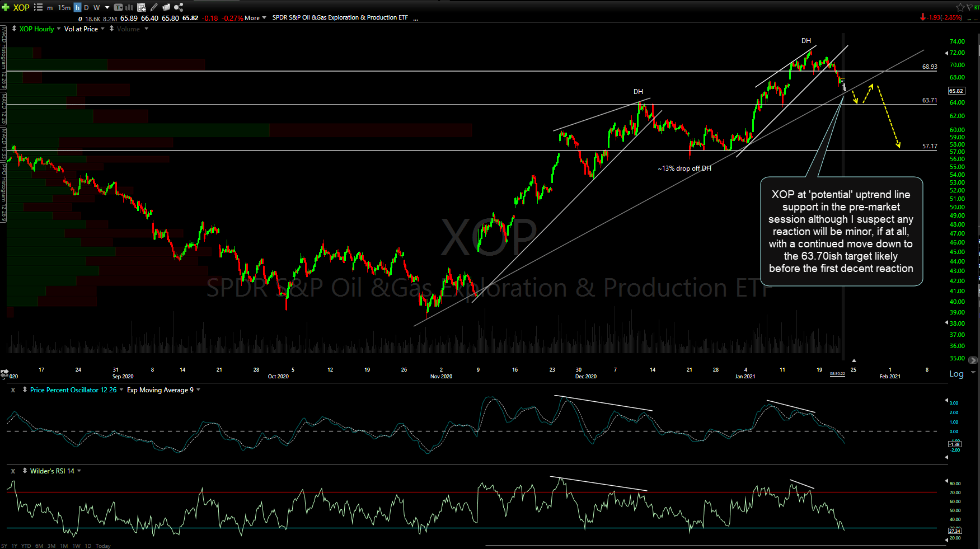Open the Volume study dropdown arrow
The width and height of the screenshot is (980, 549).
147,29
